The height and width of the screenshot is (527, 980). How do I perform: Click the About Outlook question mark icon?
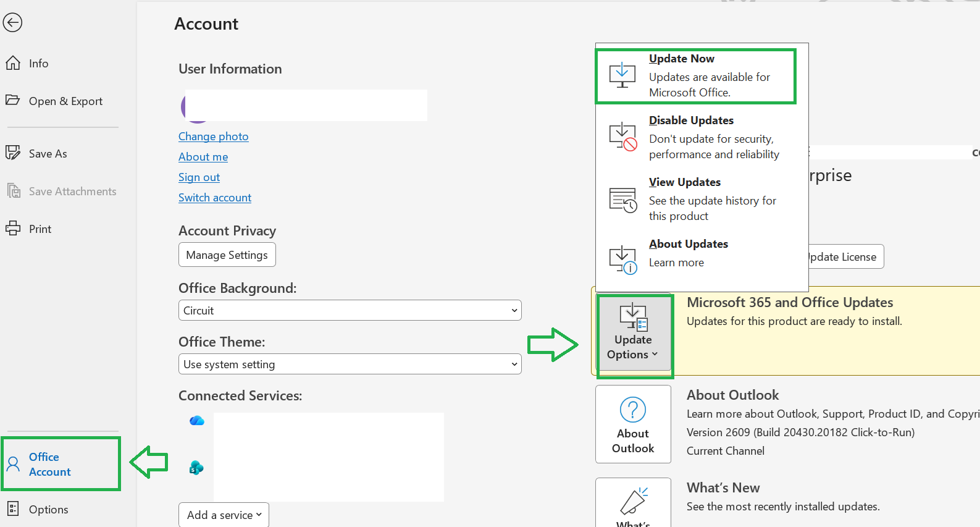click(633, 410)
